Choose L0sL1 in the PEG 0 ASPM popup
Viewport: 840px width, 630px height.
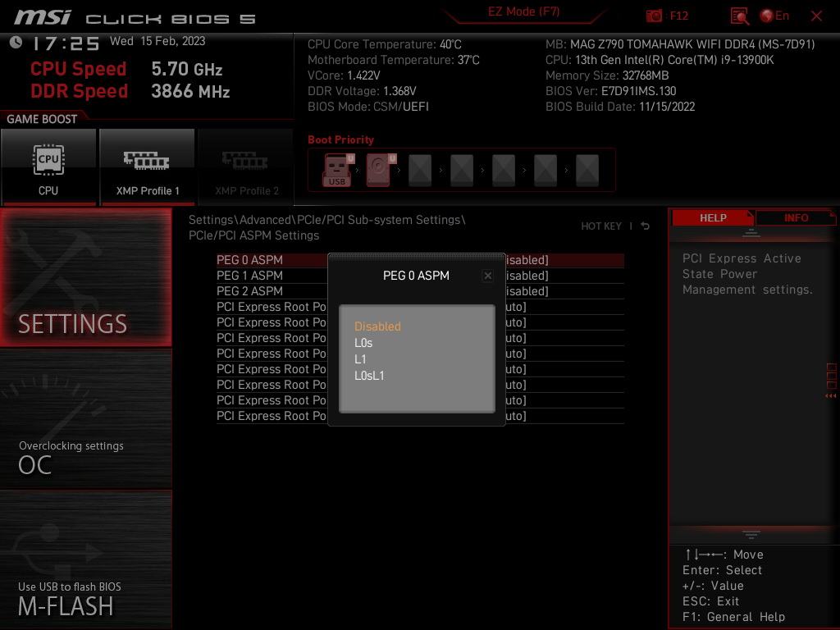coord(369,376)
